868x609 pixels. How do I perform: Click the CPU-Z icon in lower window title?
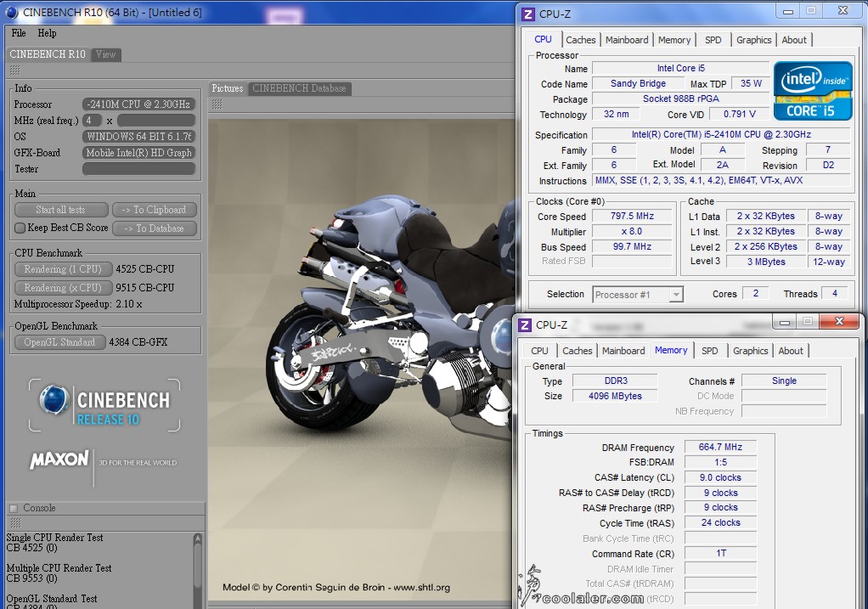pos(525,325)
